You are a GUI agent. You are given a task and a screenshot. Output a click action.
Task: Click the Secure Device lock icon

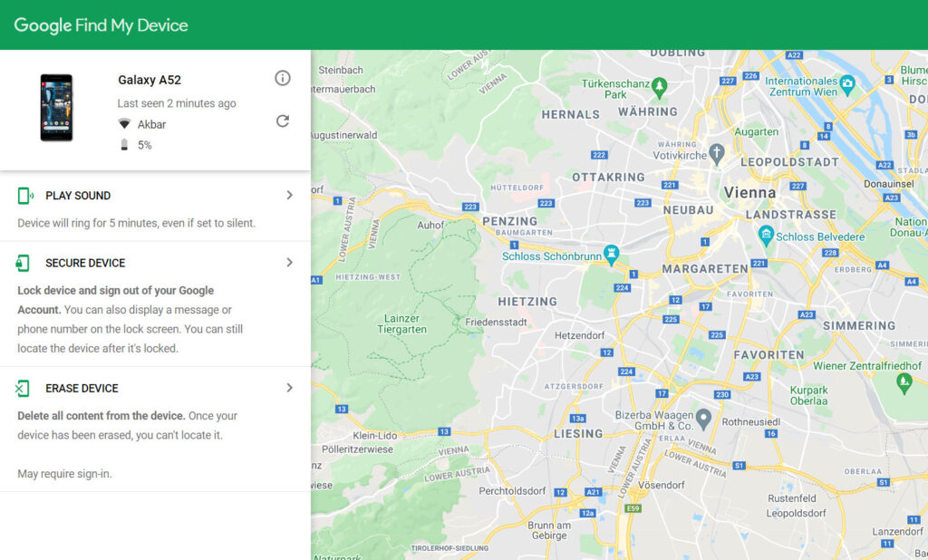click(23, 263)
